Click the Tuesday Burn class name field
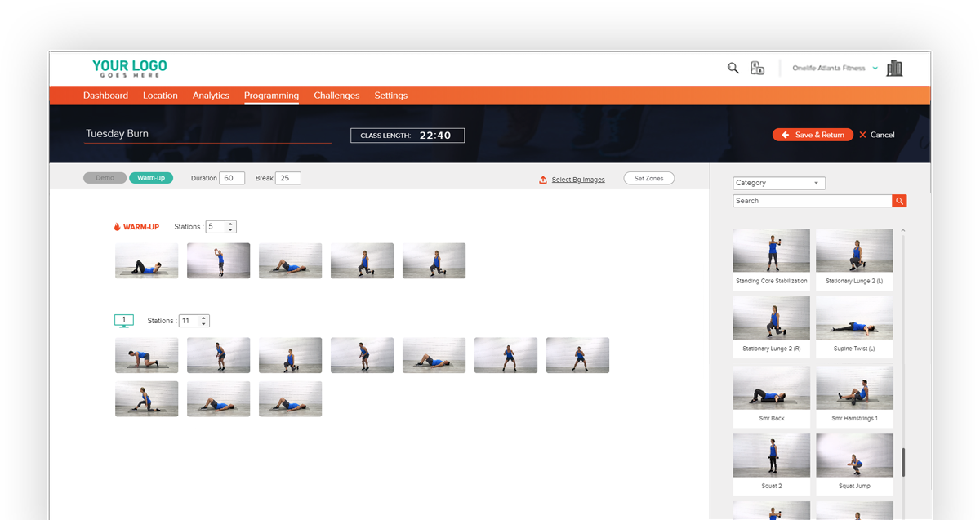The width and height of the screenshot is (980, 520). (208, 134)
